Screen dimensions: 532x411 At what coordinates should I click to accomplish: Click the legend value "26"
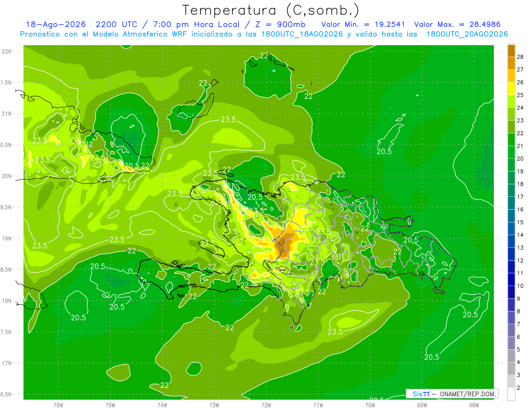[520, 82]
